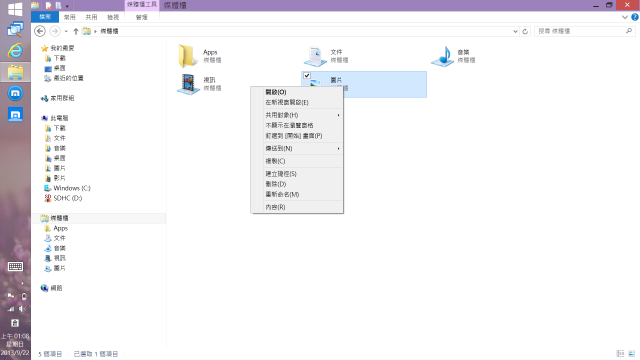Open the recent locations dropdown arrow

point(66,31)
